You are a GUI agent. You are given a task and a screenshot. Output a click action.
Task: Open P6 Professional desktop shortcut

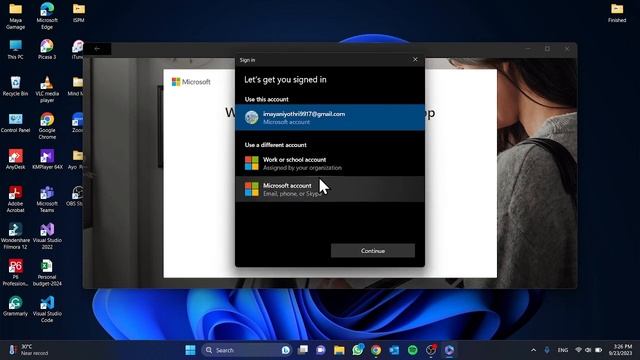coord(16,273)
